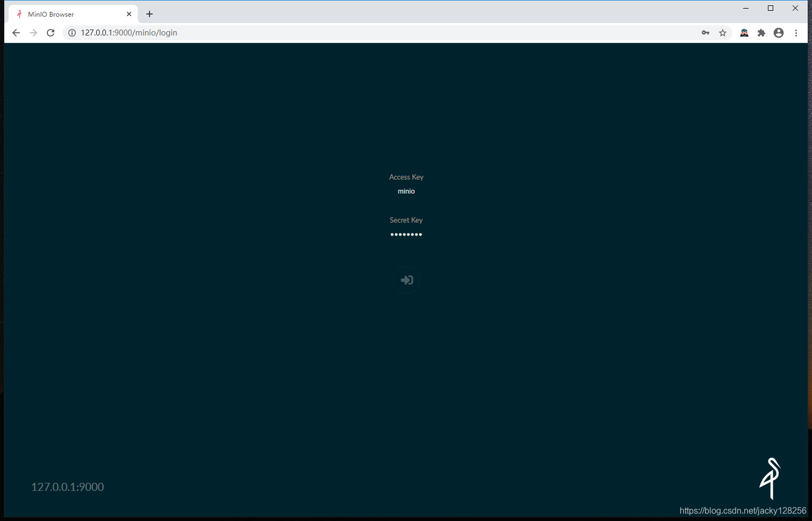Close the MinIO Browser tab
Screen dimensions: 812x521
pos(129,14)
